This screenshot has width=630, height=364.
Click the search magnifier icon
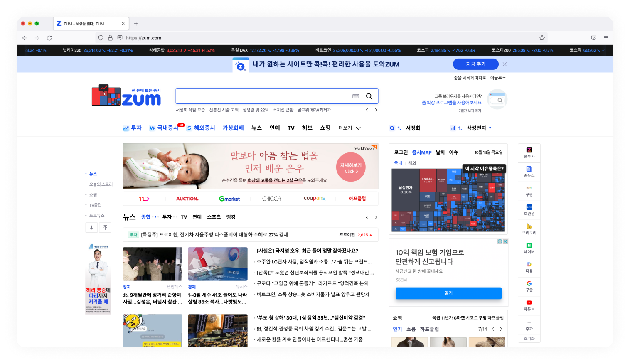tap(369, 96)
